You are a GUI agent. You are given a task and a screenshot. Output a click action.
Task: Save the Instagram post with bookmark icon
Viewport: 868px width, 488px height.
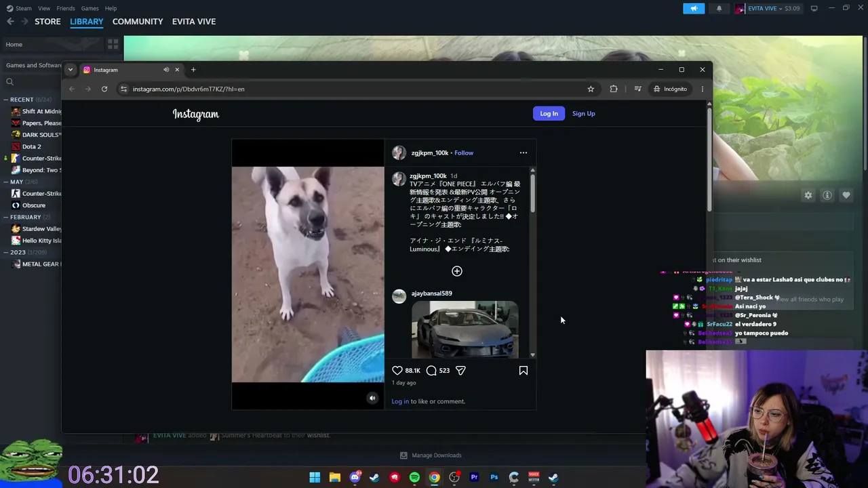point(524,371)
